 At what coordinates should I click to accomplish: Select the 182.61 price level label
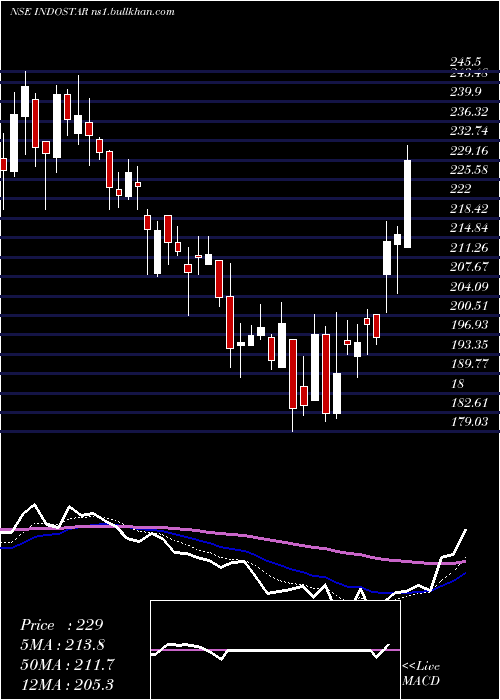pyautogui.click(x=469, y=403)
